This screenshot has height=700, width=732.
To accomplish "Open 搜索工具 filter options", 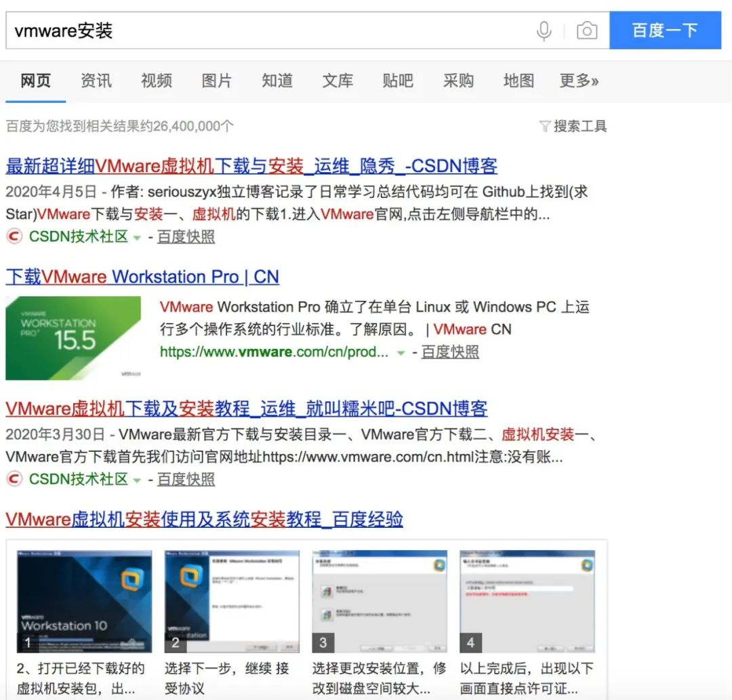I will 579,126.
